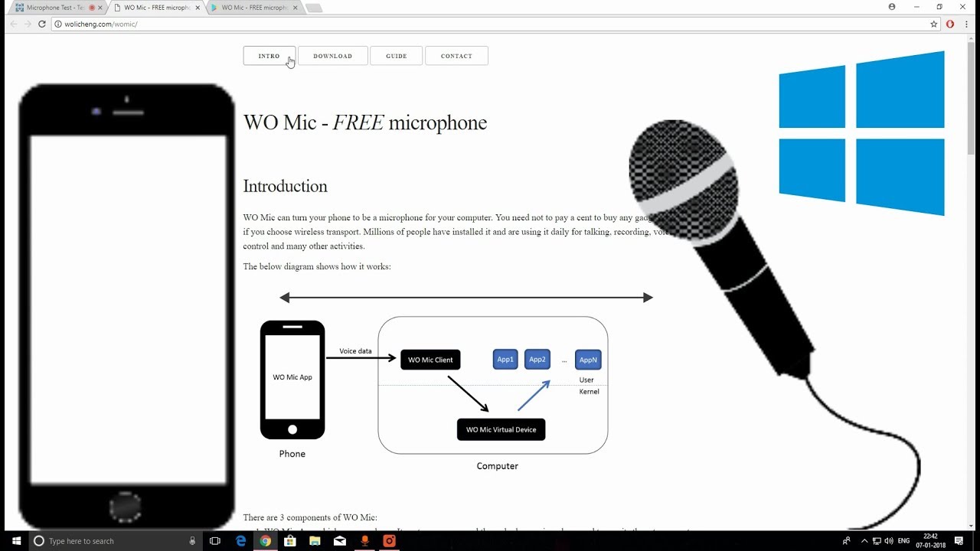Open the Mail app from the taskbar
980x551 pixels.
click(339, 541)
